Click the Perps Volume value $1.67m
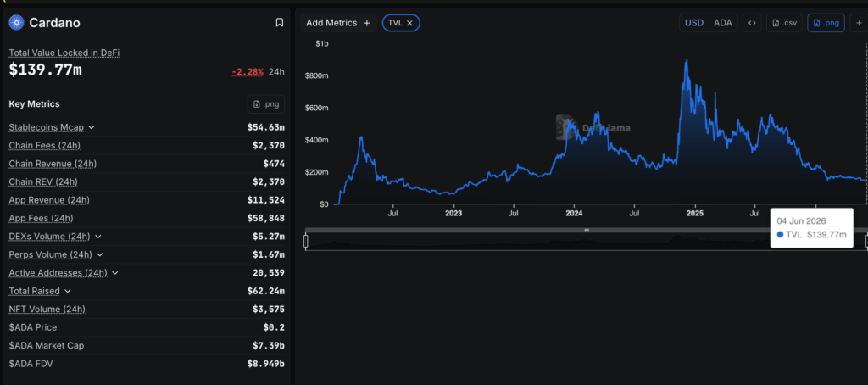 point(269,254)
